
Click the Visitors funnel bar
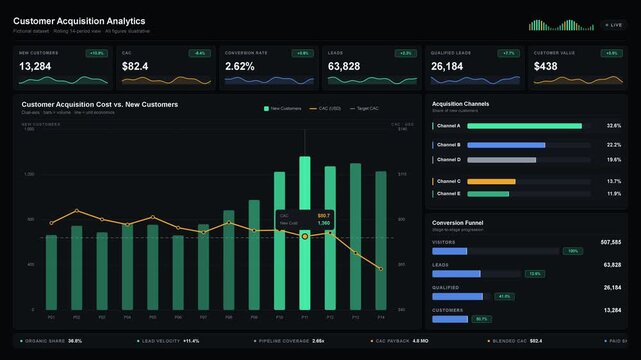450,251
